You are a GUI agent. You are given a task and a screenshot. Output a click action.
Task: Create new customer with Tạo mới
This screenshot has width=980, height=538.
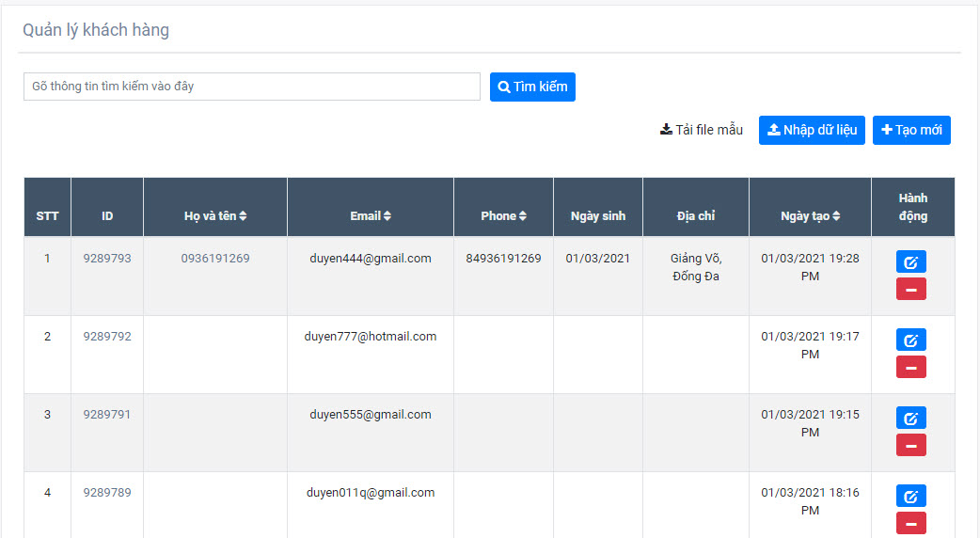tap(911, 130)
